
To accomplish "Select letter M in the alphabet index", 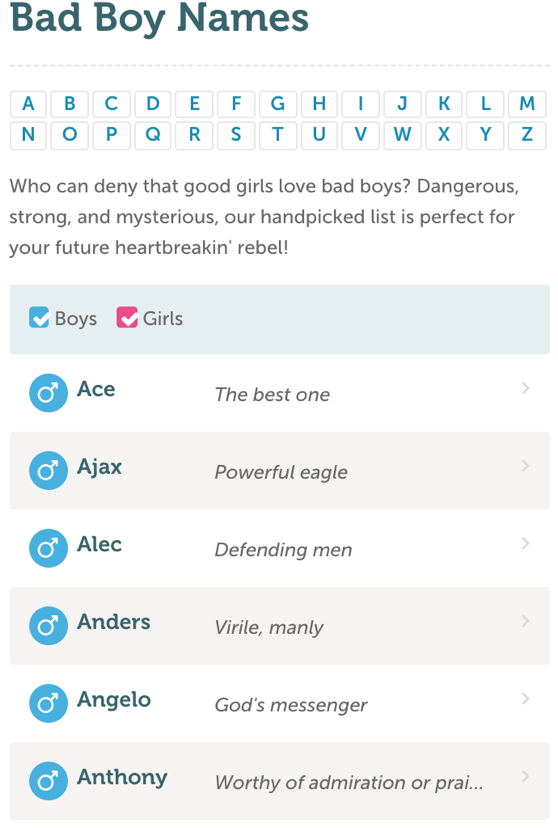I will point(527,104).
